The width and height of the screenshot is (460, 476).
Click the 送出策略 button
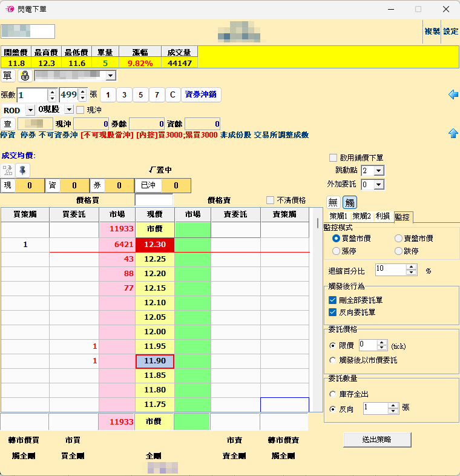(377, 440)
